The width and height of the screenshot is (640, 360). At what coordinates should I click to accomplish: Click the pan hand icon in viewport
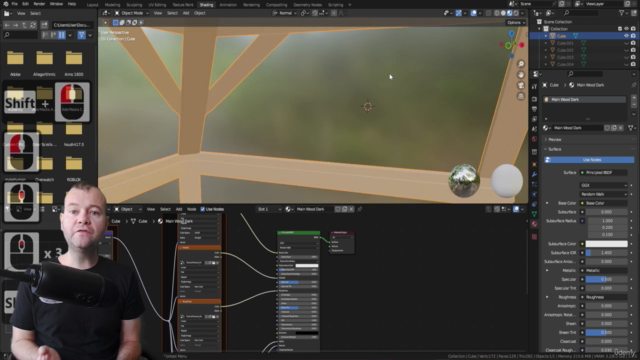(x=521, y=75)
